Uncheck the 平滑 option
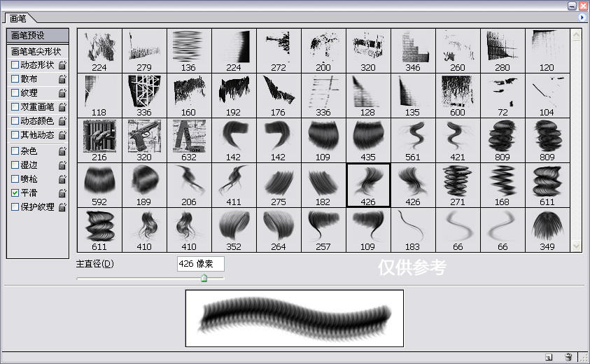Screen dimensions: 590x364 [x=15, y=192]
